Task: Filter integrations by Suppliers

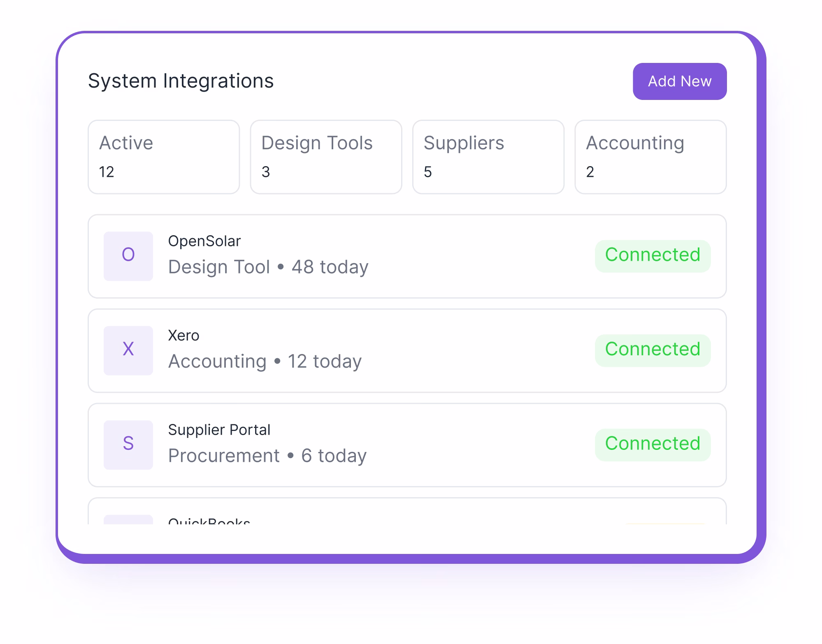Action: (x=488, y=157)
